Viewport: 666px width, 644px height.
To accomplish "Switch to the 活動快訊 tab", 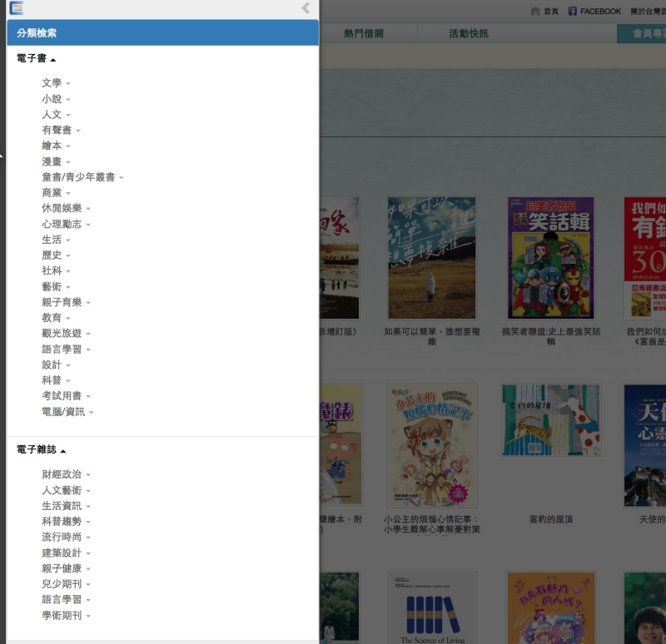I will click(x=469, y=33).
